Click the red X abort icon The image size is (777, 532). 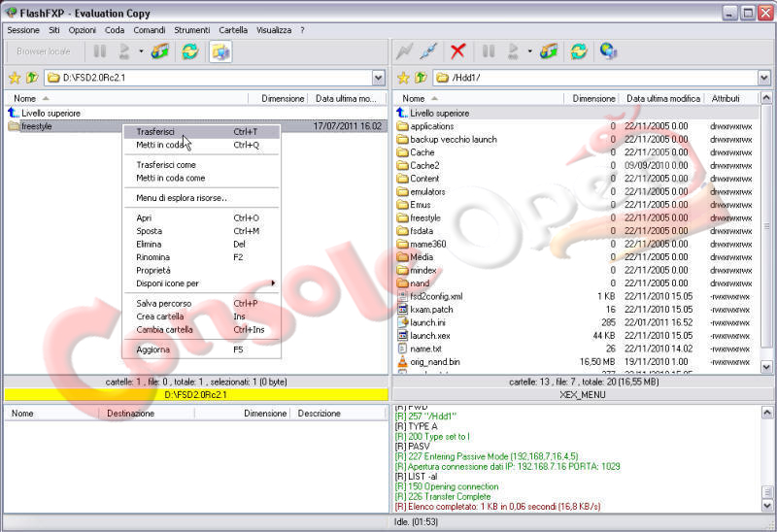(x=457, y=51)
